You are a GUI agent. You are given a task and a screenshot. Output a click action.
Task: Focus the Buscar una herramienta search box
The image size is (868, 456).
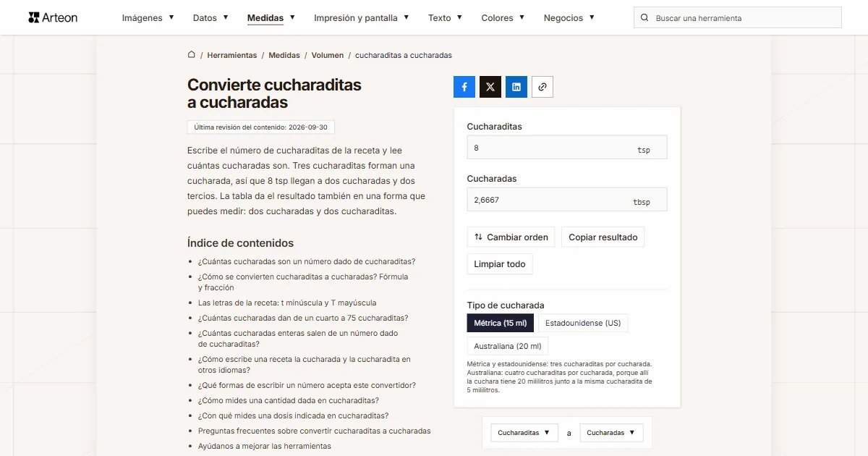tap(738, 18)
